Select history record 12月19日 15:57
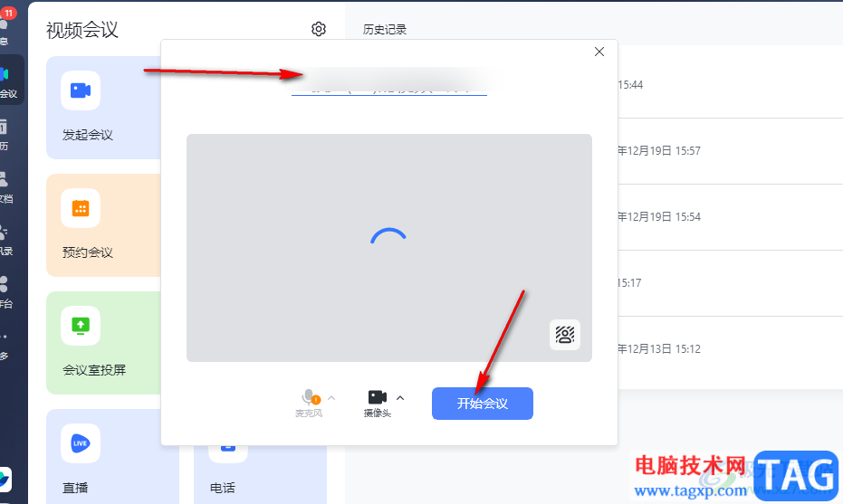The height and width of the screenshot is (504, 843). pos(730,151)
